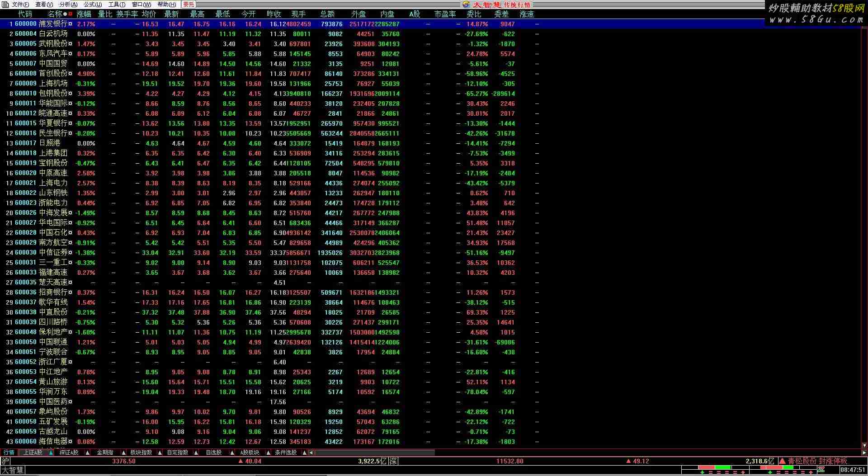
Task: Click the 委托 trading button
Action: (x=189, y=5)
